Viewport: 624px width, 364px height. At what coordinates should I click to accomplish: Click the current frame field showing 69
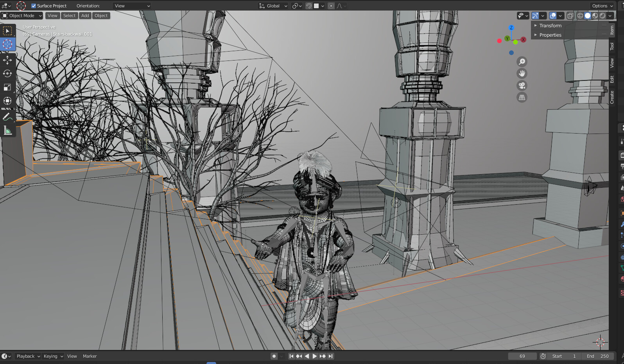tap(522, 356)
